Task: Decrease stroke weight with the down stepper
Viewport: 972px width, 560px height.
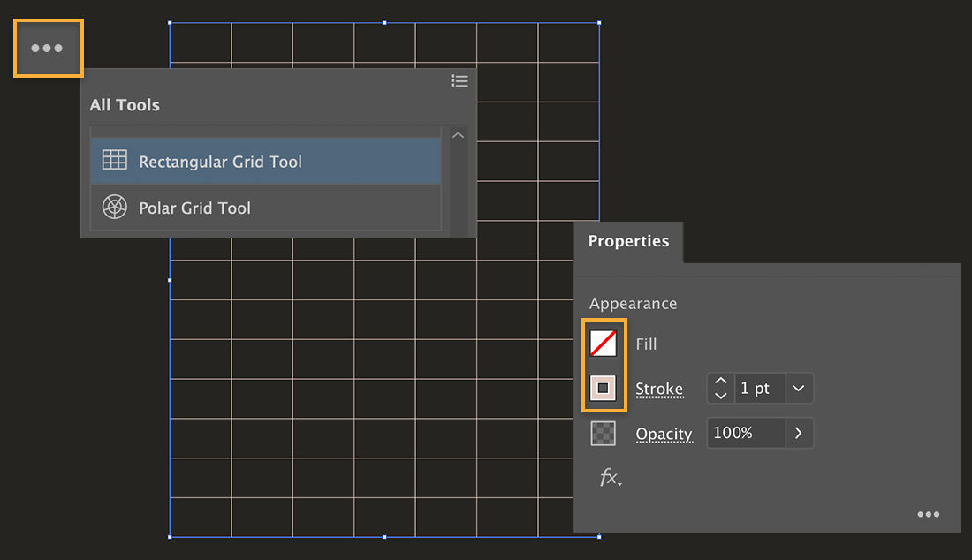Action: tap(720, 394)
